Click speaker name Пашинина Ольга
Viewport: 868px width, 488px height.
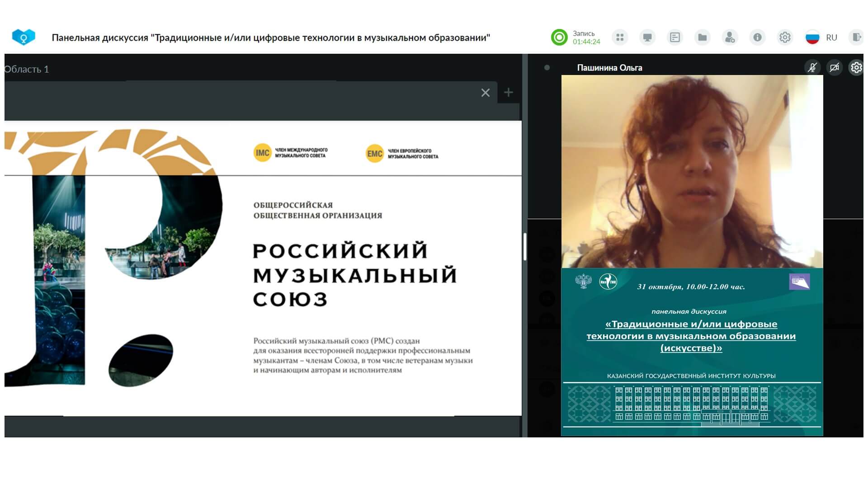609,68
